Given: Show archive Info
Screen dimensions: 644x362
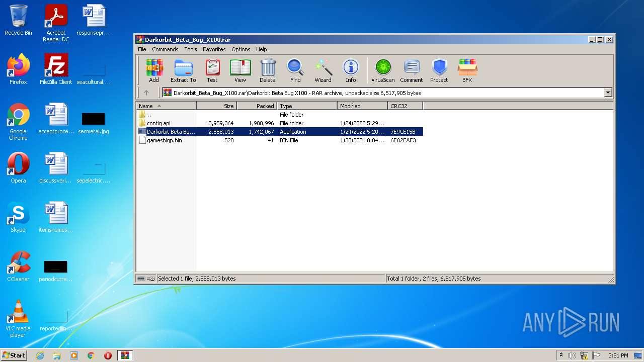Looking at the screenshot, I should (x=351, y=70).
